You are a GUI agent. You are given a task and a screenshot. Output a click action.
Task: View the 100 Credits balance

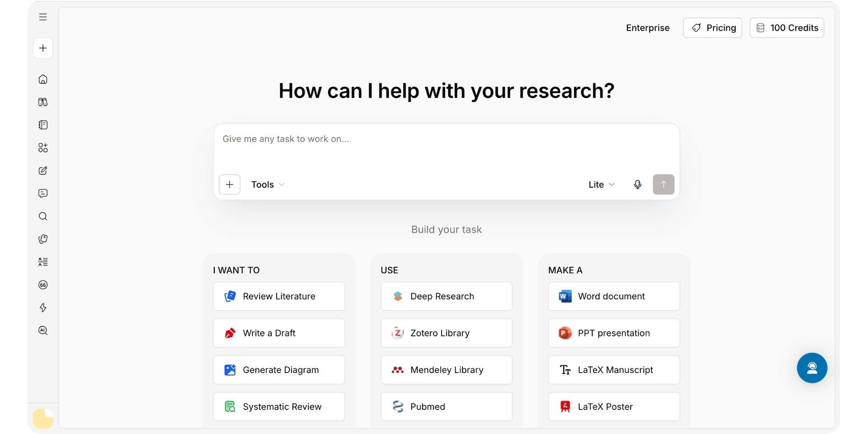tap(787, 28)
